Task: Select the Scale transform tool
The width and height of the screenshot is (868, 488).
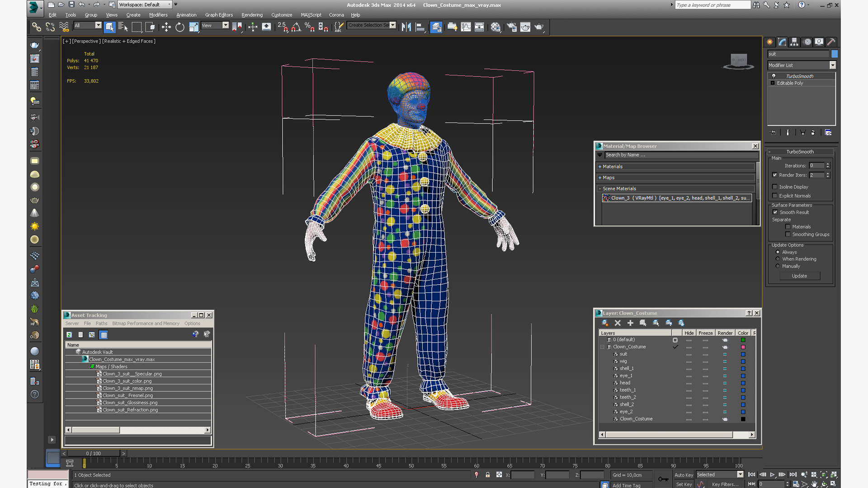Action: [x=193, y=27]
